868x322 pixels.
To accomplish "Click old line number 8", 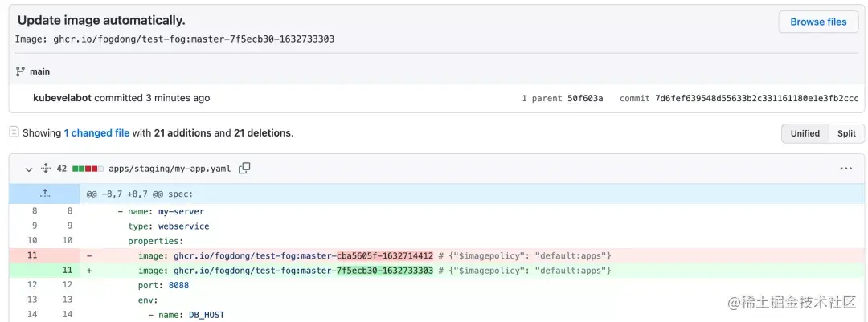I will point(35,211).
